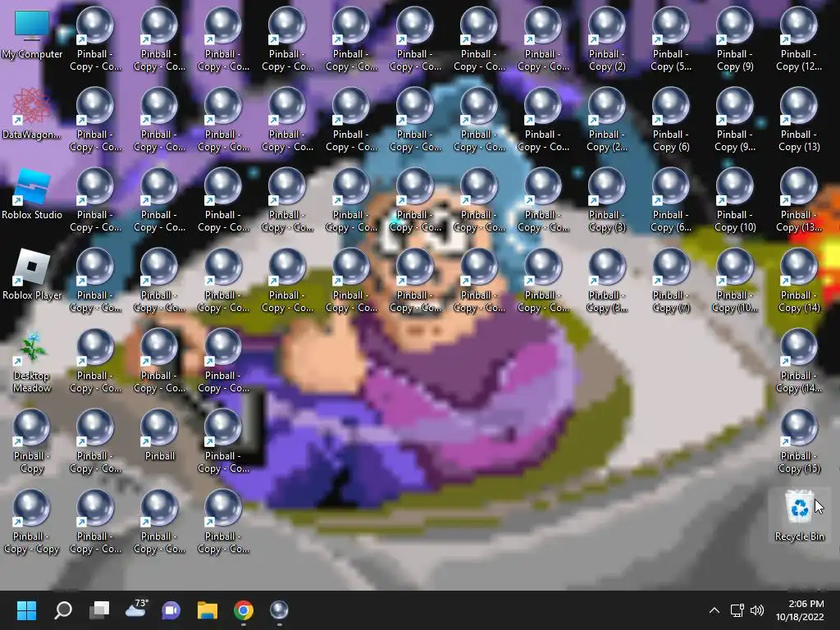Open the 2:06 PM clock and date
840x630 pixels.
(800, 610)
